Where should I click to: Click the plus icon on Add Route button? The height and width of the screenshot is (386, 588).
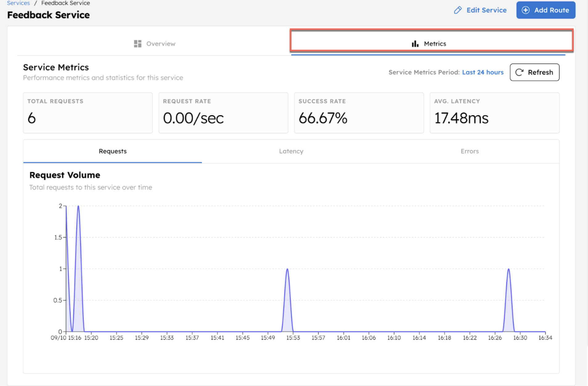(525, 10)
